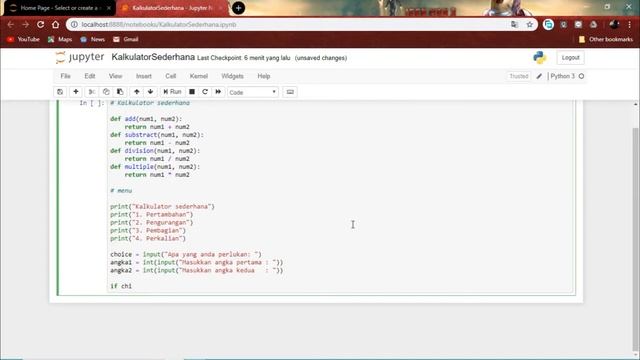Open the Kernel menu

pyautogui.click(x=199, y=76)
